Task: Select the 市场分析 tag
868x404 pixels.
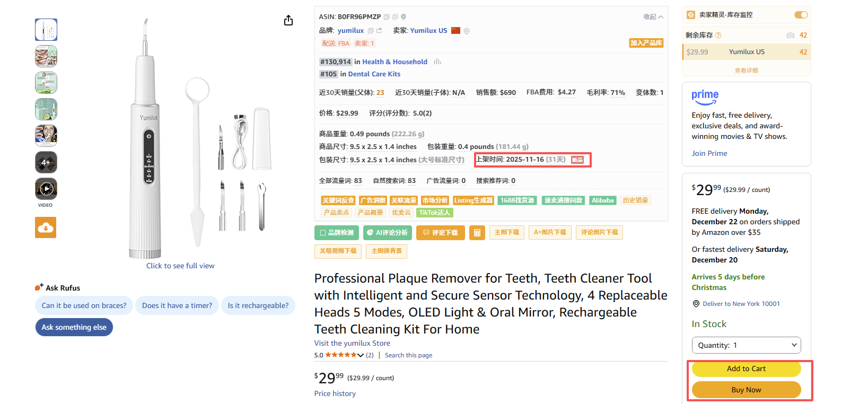Action: [435, 200]
